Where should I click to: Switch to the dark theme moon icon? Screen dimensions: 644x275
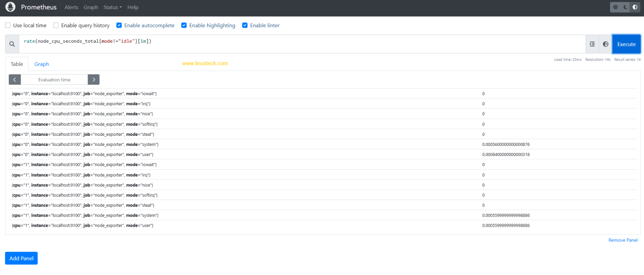625,7
